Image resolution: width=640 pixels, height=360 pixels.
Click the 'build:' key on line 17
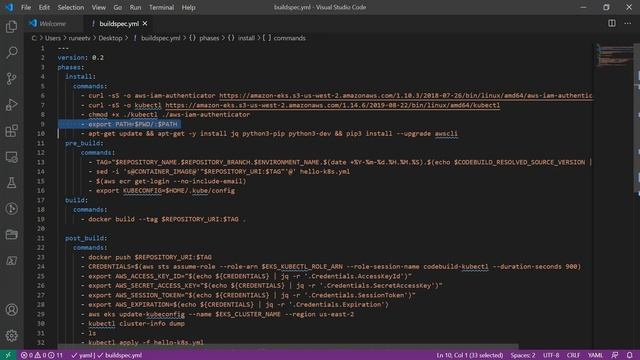coord(76,200)
